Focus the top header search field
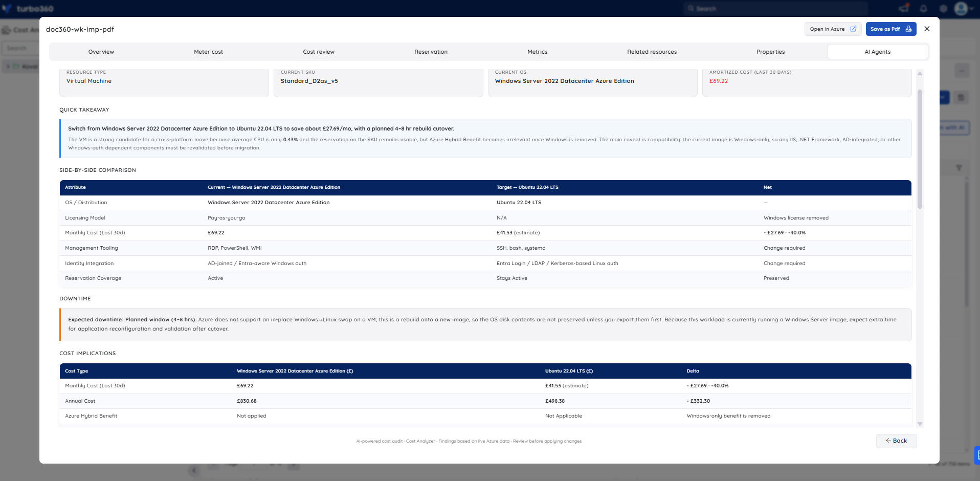980x481 pixels. (775, 9)
